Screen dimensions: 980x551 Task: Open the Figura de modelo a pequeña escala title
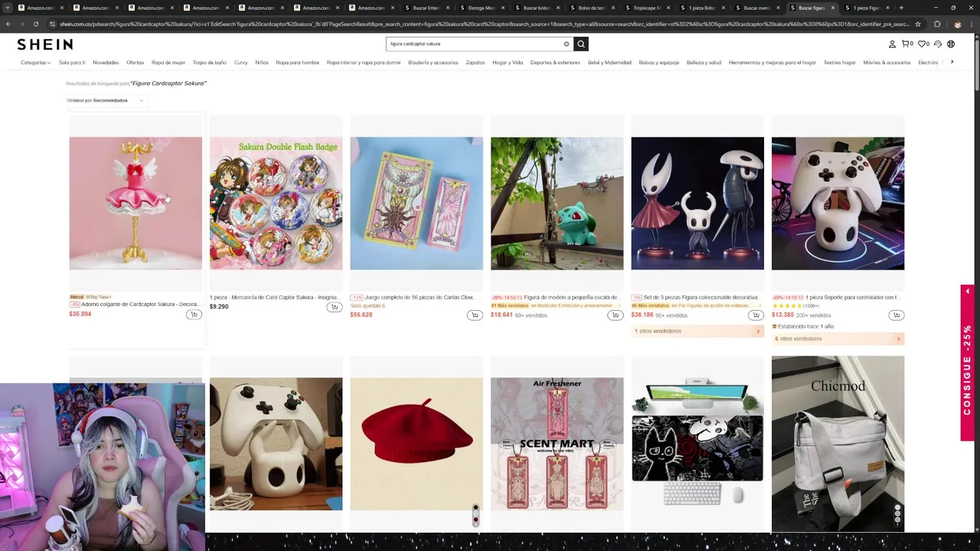point(571,297)
